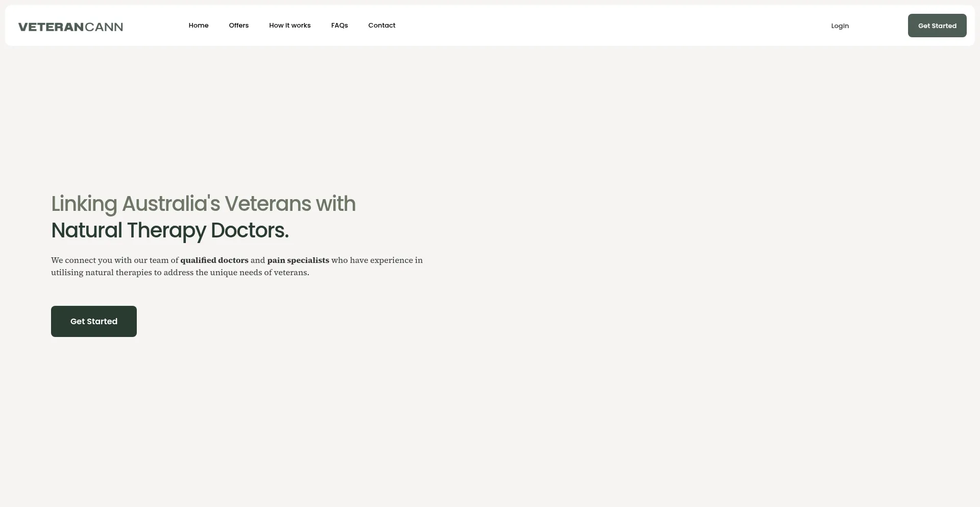Click the bold 'qualified doctors' text
This screenshot has width=980, height=507.
pyautogui.click(x=214, y=260)
